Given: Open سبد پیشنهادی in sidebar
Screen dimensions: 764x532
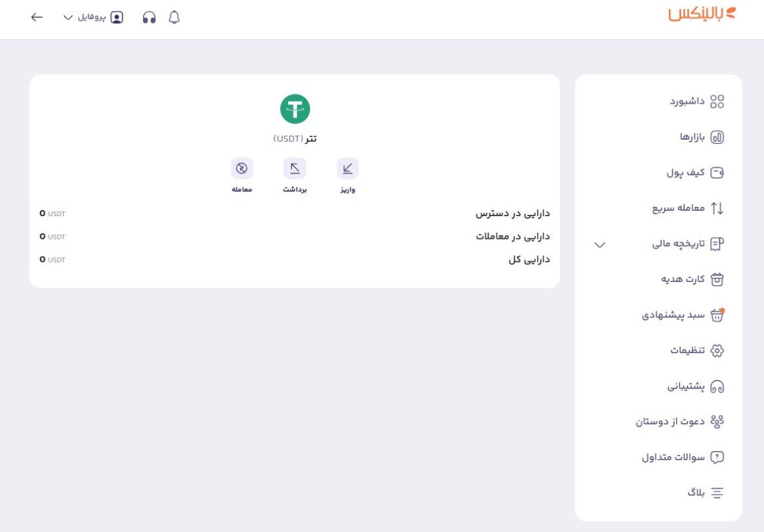Looking at the screenshot, I should click(673, 315).
